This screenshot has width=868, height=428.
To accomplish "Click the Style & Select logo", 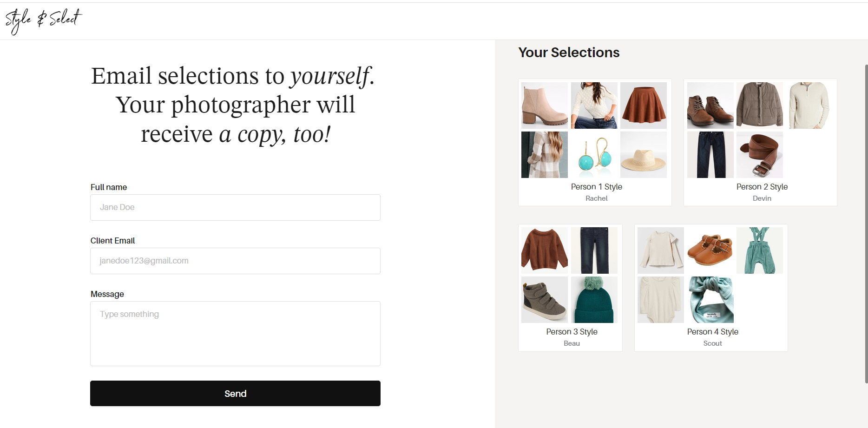I will click(x=43, y=20).
